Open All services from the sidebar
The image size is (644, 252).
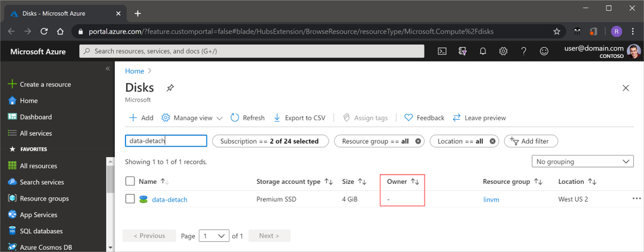click(30, 134)
